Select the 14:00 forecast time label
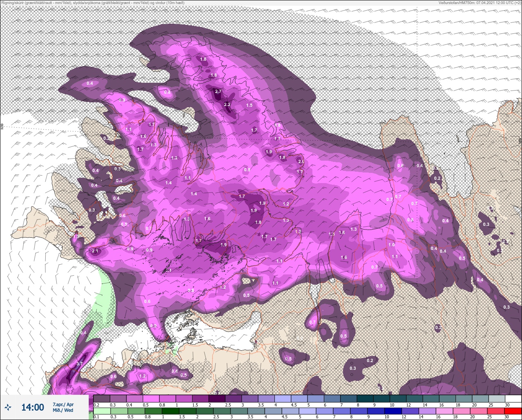522x420 pixels. (32, 407)
